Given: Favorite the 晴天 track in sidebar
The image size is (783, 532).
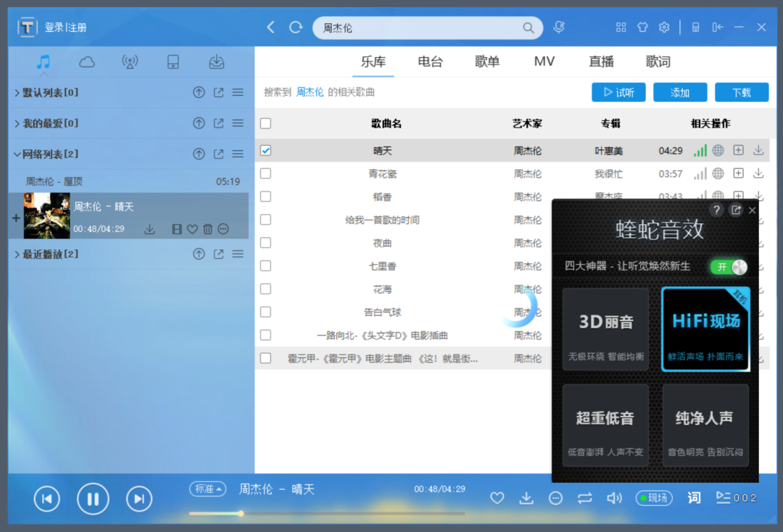Looking at the screenshot, I should click(x=192, y=229).
